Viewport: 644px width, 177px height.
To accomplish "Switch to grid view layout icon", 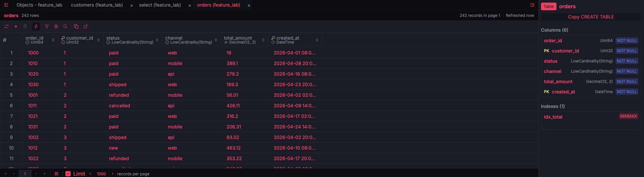I will (56, 174).
